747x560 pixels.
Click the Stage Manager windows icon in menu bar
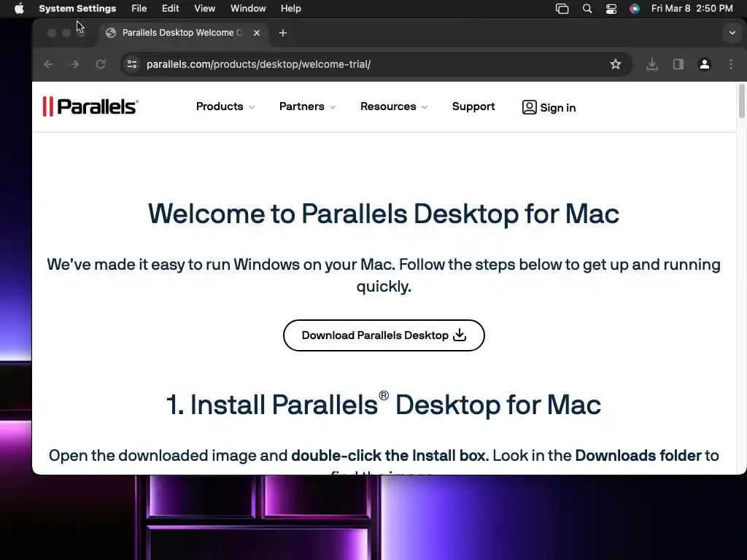click(x=562, y=9)
